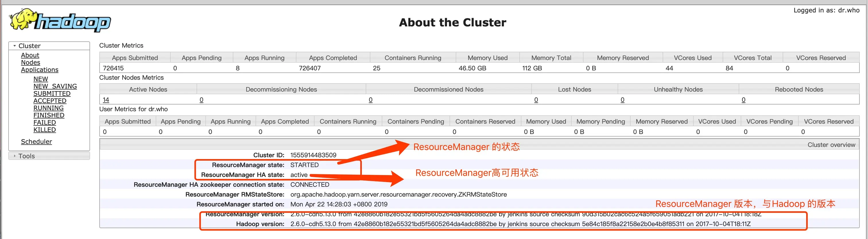Select the ZKRMStateStore class name text
The height and width of the screenshot is (239, 868).
coord(399,195)
